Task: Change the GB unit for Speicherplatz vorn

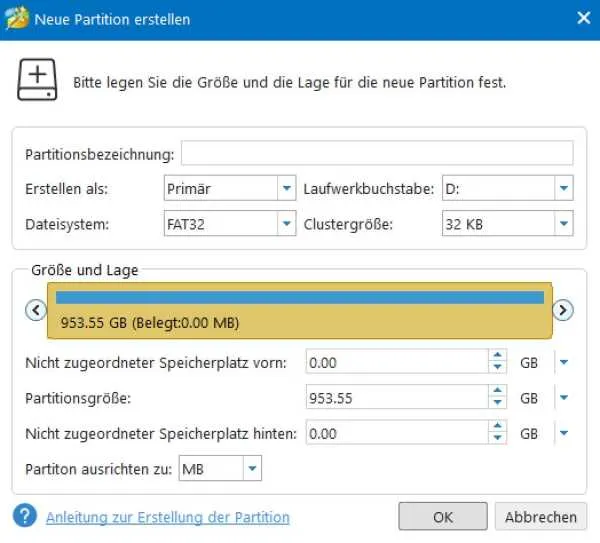Action: 564,362
